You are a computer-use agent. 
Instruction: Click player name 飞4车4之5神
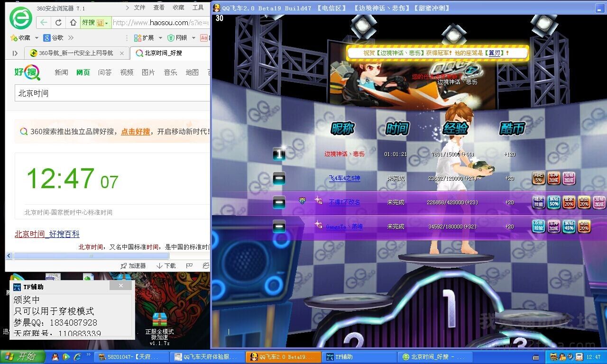[x=345, y=178]
